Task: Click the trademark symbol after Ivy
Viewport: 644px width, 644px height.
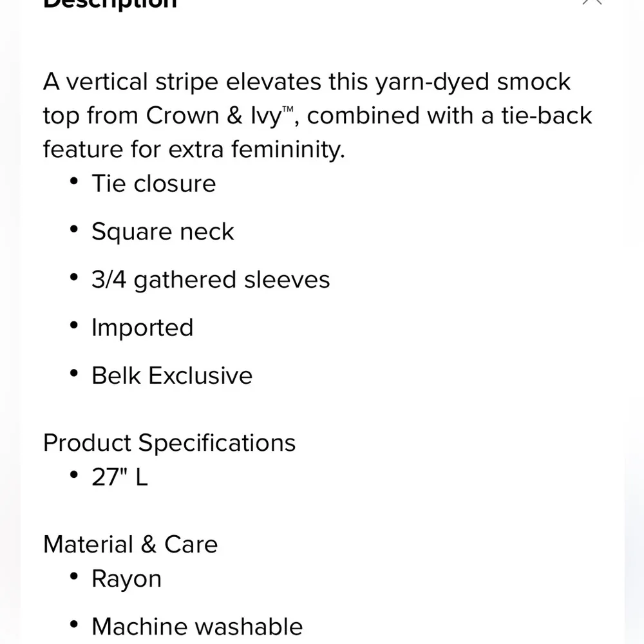Action: [x=290, y=109]
